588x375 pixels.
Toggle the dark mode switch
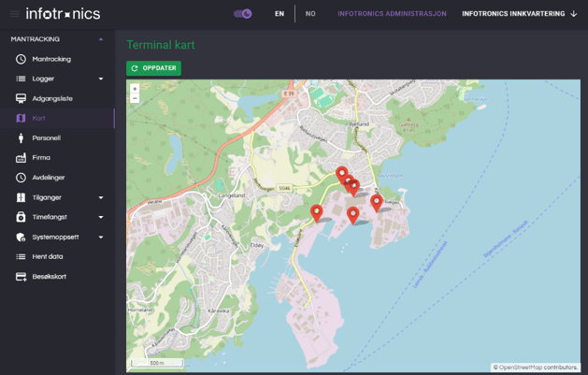click(x=243, y=14)
